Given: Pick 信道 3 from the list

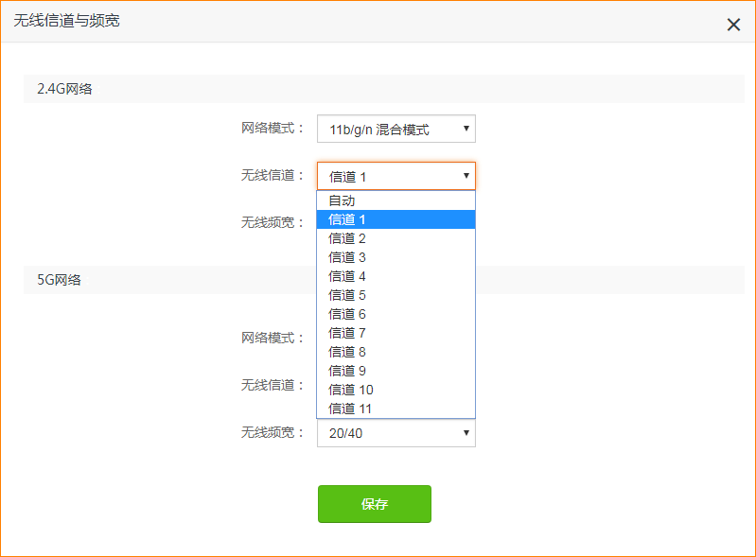Looking at the screenshot, I should pyautogui.click(x=396, y=257).
